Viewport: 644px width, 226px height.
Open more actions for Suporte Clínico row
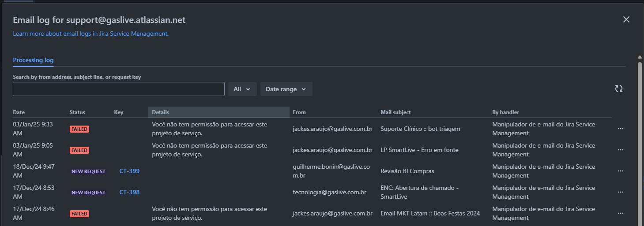[x=621, y=129]
